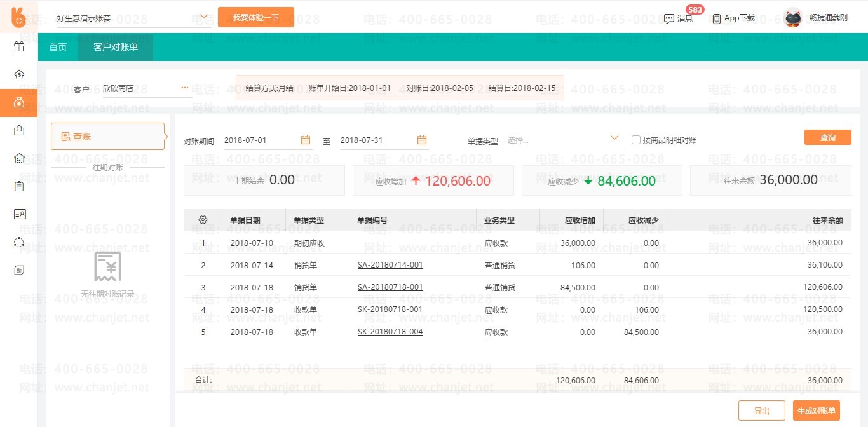This screenshot has width=868, height=427.
Task: Click the 消息 label with 583 badge
Action: point(685,18)
